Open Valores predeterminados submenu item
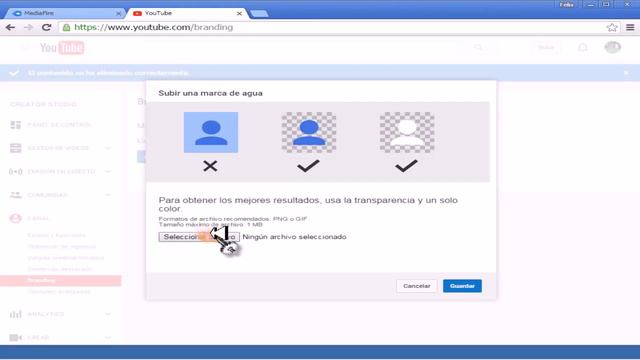 66,258
